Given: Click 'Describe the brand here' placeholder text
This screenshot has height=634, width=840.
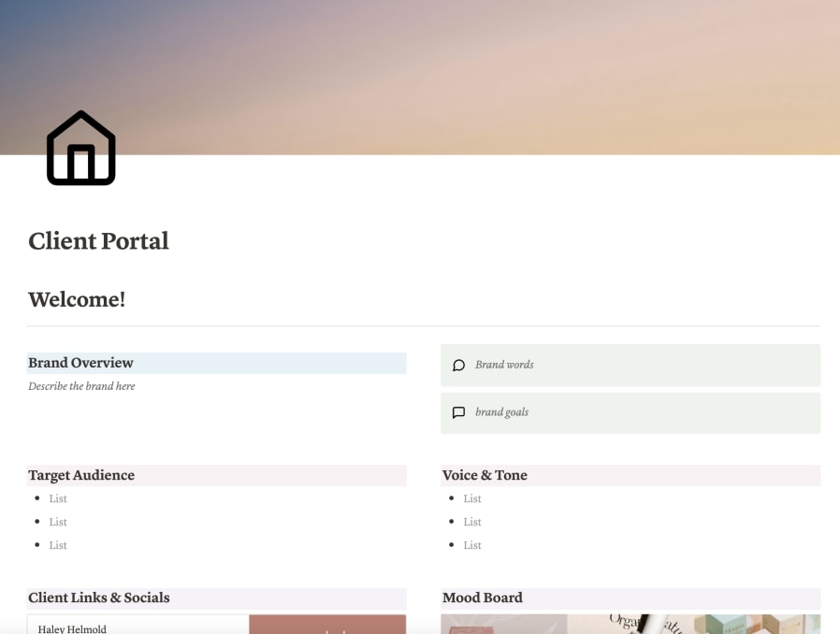Looking at the screenshot, I should (81, 386).
